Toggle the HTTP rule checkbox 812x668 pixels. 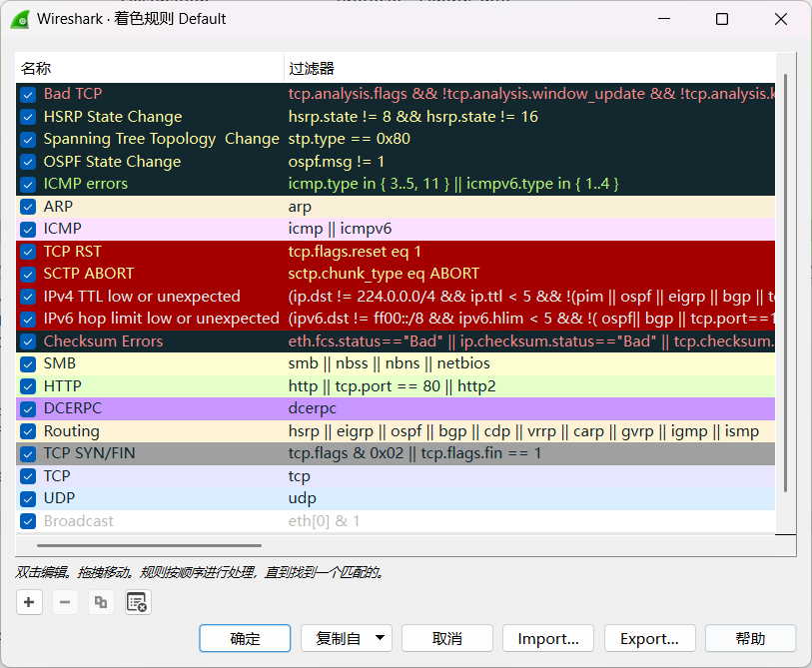click(x=28, y=386)
